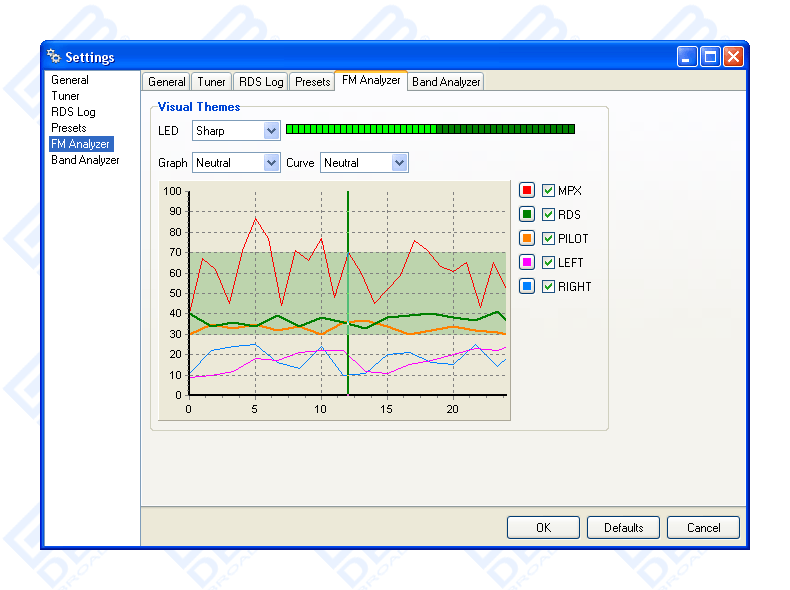Click the LED level meter bar
This screenshot has height=590, width=790.
430,129
